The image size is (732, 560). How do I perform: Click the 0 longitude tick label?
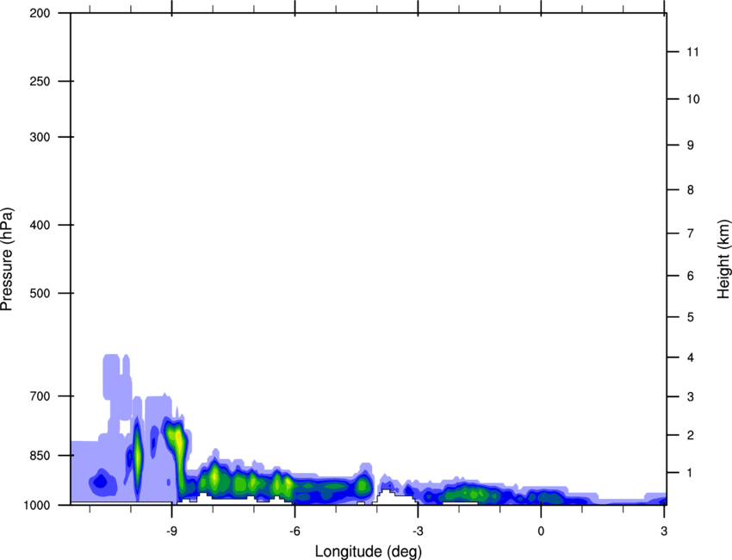pyautogui.click(x=541, y=531)
